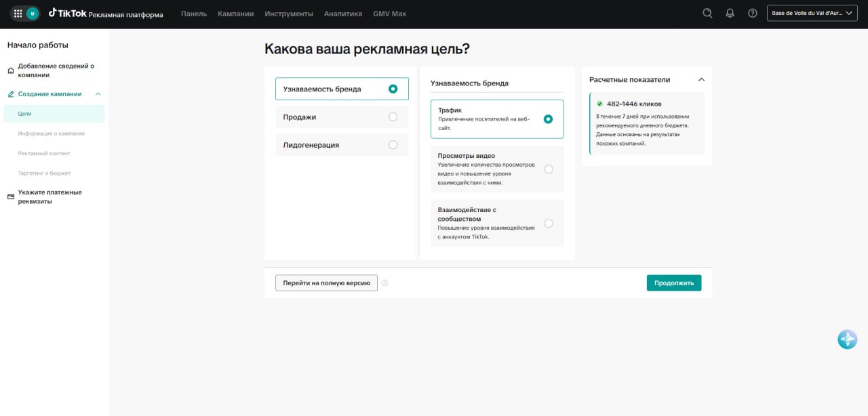
Task: Click the green checkmark in estimates
Action: [x=599, y=104]
